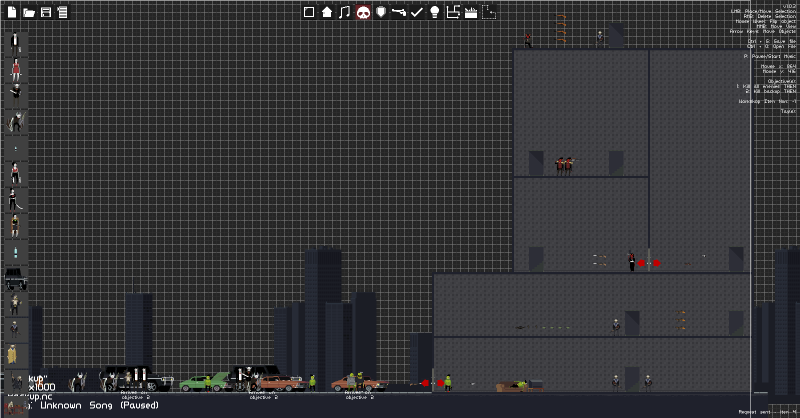Screen dimensions: 800x418
Task: Open the clapperboard scene tool
Action: [x=471, y=12]
